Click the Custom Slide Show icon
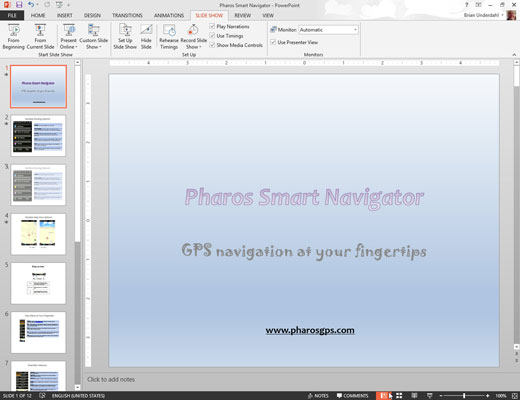The height and width of the screenshot is (400, 520). point(94,30)
